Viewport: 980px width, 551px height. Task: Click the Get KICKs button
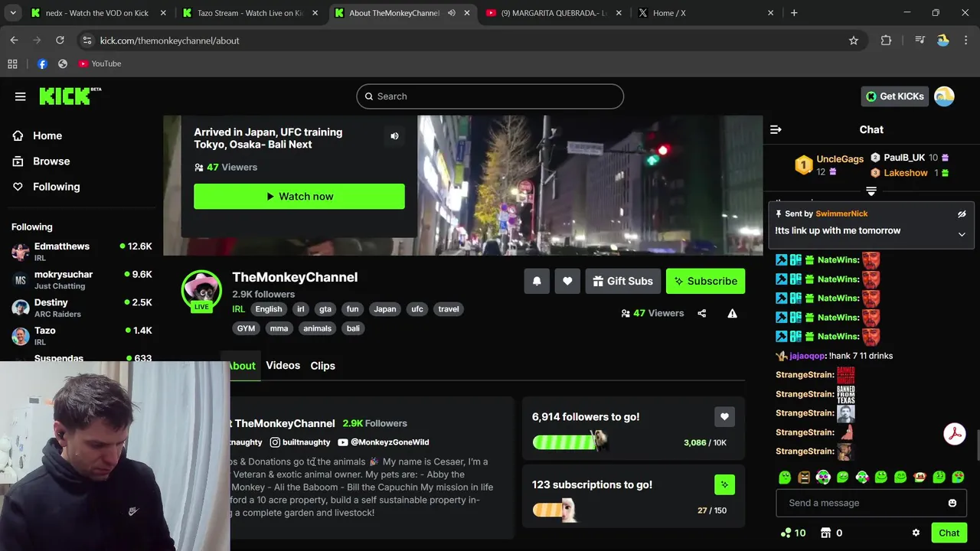[x=895, y=96]
